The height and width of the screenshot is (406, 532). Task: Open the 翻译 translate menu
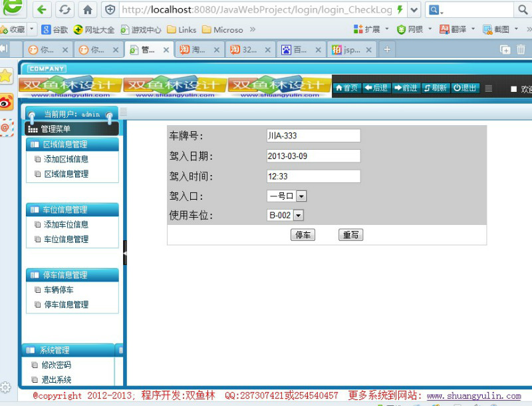(457, 29)
